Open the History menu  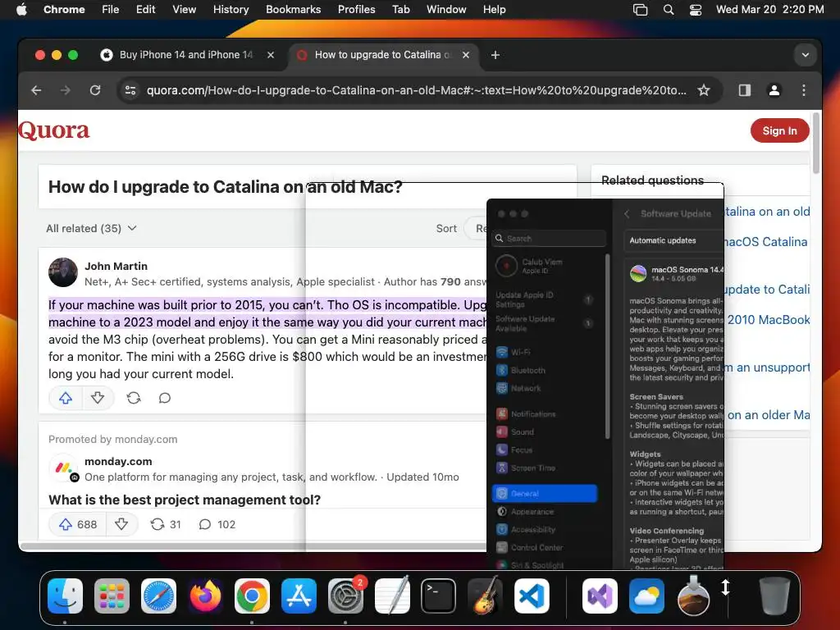[231, 10]
